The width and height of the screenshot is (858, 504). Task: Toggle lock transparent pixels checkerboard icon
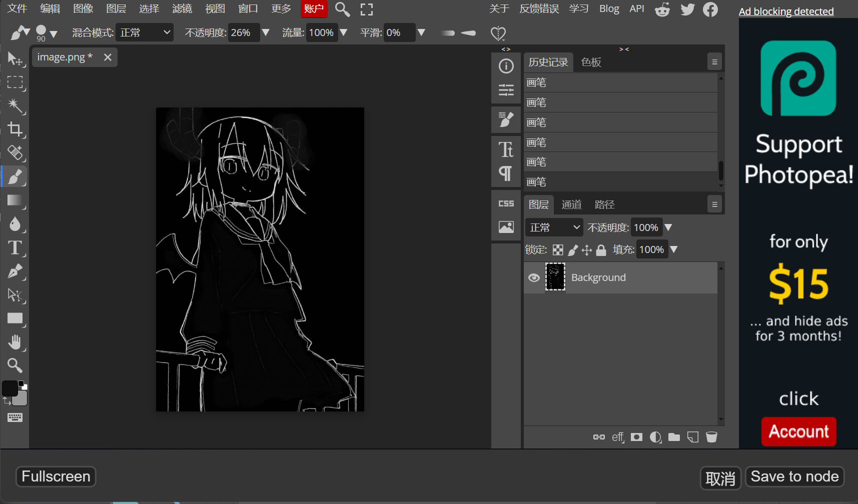click(558, 250)
